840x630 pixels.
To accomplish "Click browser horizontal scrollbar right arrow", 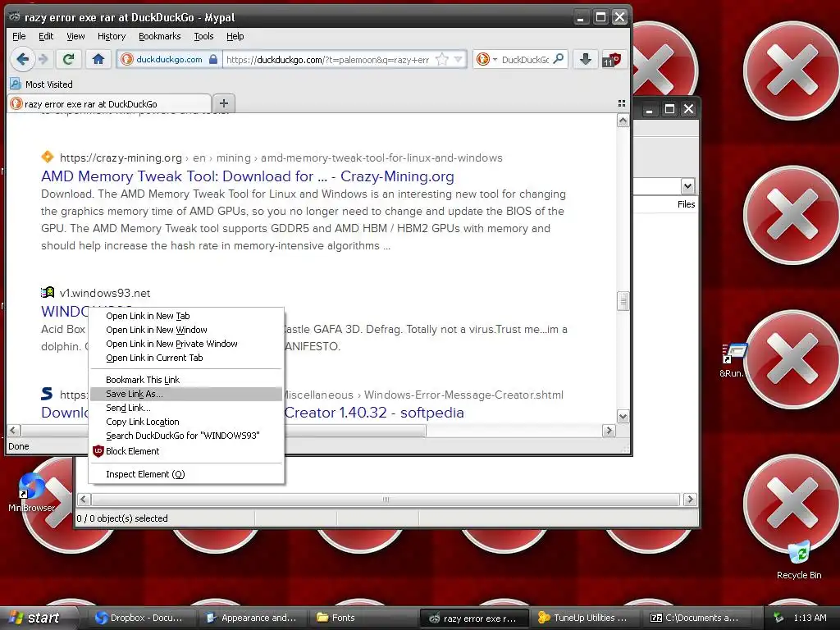I will pos(609,431).
